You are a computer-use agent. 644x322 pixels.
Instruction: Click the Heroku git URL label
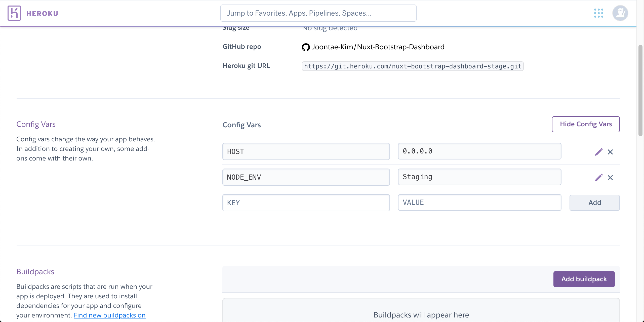click(x=246, y=66)
